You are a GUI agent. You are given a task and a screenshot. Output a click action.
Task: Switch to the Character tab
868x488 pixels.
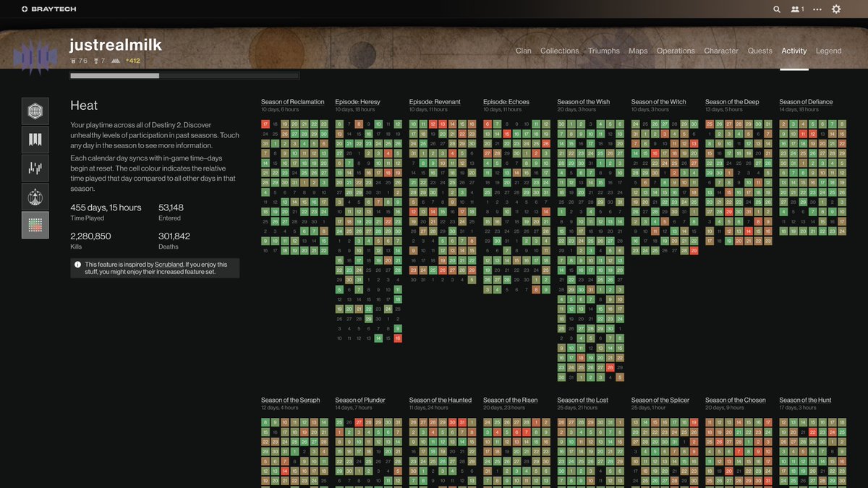721,51
